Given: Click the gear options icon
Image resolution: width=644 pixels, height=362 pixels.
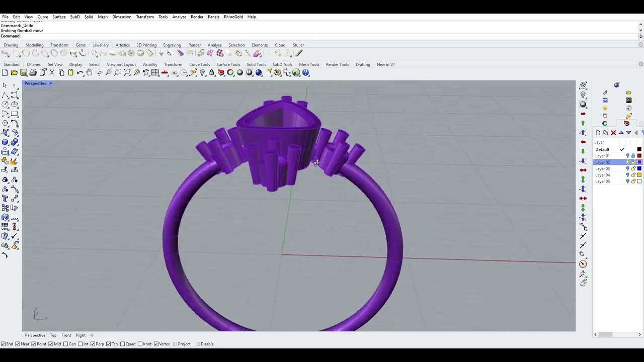Looking at the screenshot, I should pos(278,73).
